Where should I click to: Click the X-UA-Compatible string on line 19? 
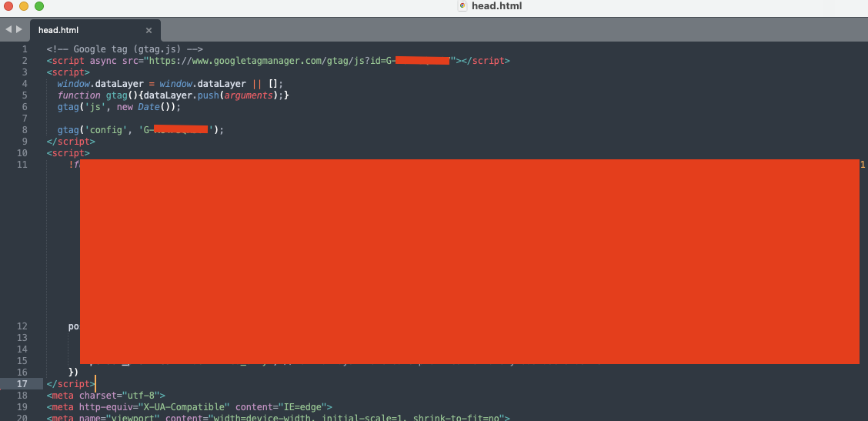tap(185, 407)
